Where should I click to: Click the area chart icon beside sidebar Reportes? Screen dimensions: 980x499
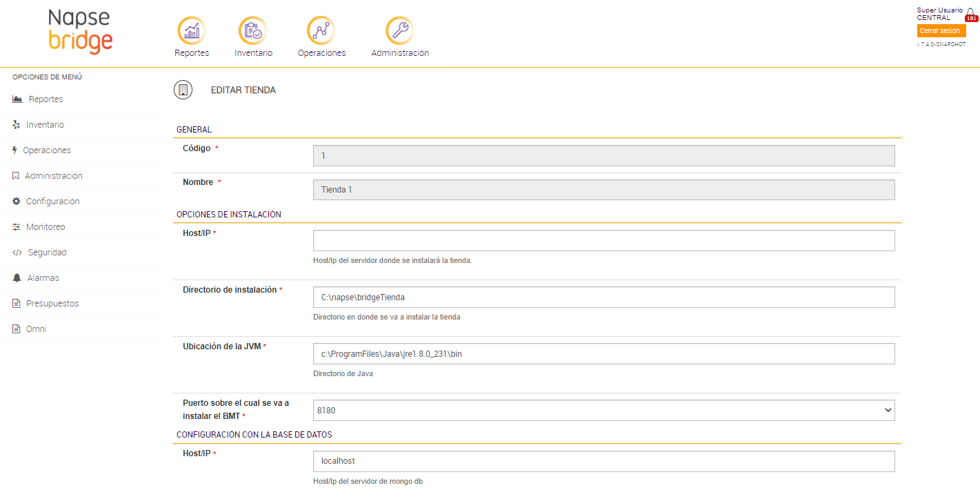[x=18, y=99]
